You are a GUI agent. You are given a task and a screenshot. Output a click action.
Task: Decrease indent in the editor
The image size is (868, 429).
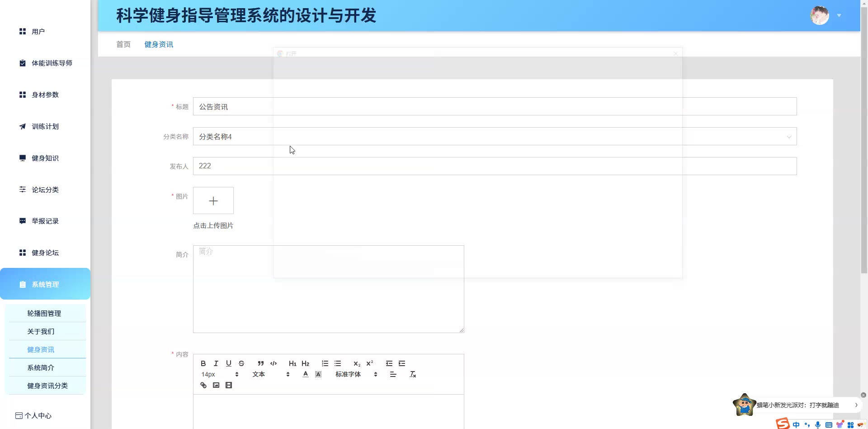[389, 363]
